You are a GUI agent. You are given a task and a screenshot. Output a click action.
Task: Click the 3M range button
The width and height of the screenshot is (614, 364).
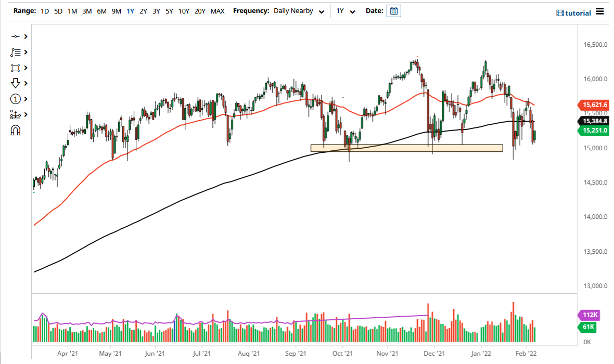(86, 10)
